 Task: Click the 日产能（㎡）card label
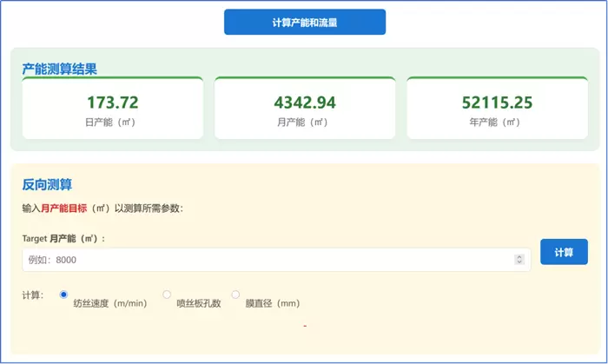[x=113, y=122]
